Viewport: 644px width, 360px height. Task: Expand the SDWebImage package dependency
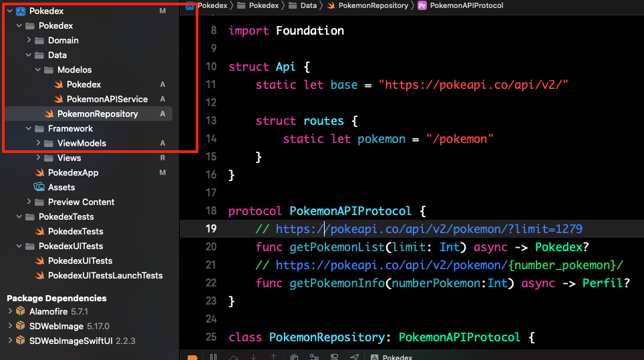click(x=10, y=326)
